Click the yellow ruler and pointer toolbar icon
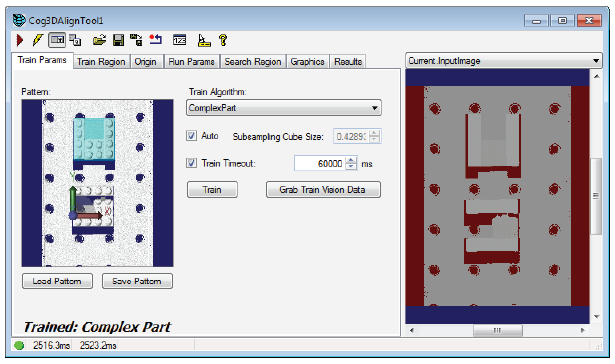This screenshot has width=615, height=364. [204, 40]
